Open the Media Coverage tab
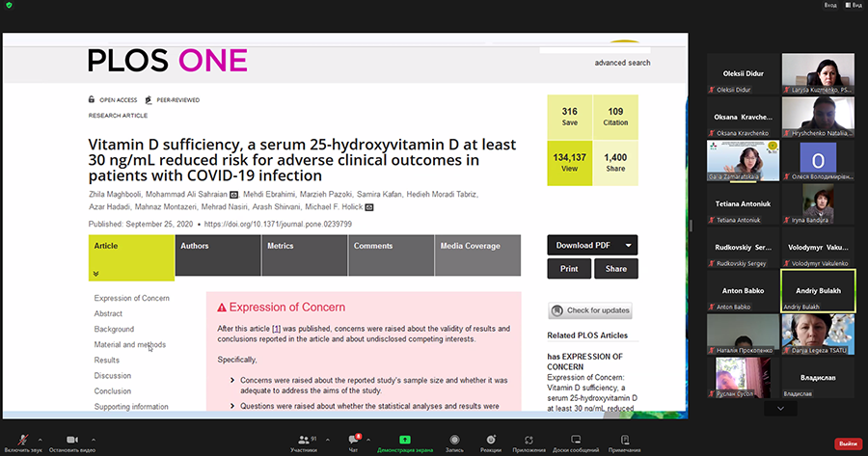 click(477, 255)
